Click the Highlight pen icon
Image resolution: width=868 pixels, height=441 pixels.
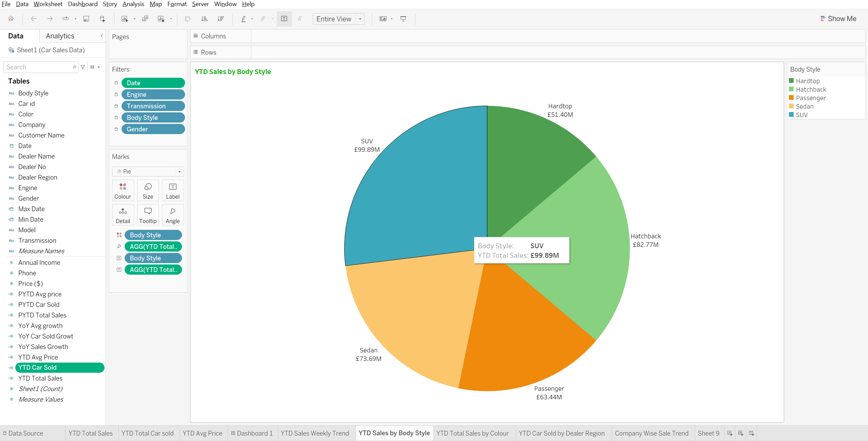coord(243,19)
